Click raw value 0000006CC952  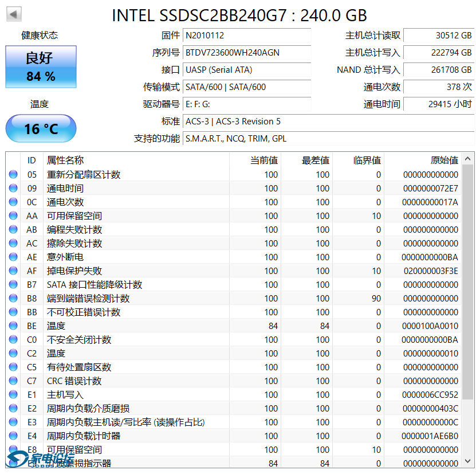click(430, 395)
